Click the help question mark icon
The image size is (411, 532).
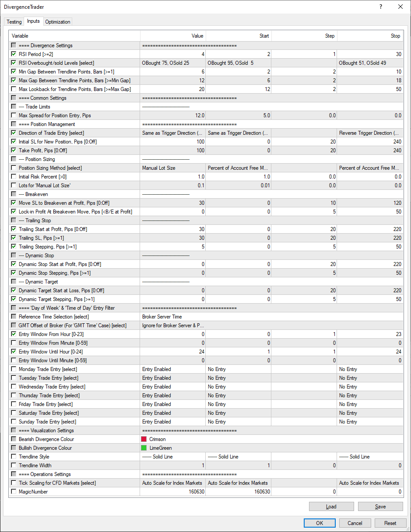[380, 7]
